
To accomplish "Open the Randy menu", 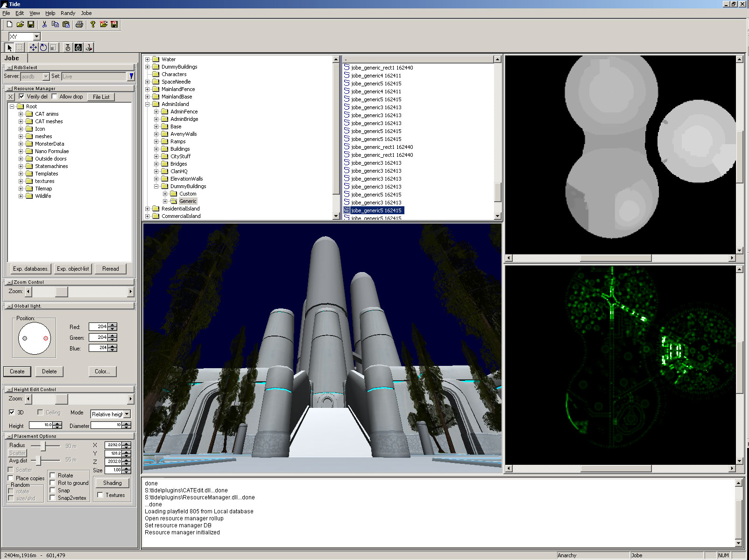I will pos(68,13).
